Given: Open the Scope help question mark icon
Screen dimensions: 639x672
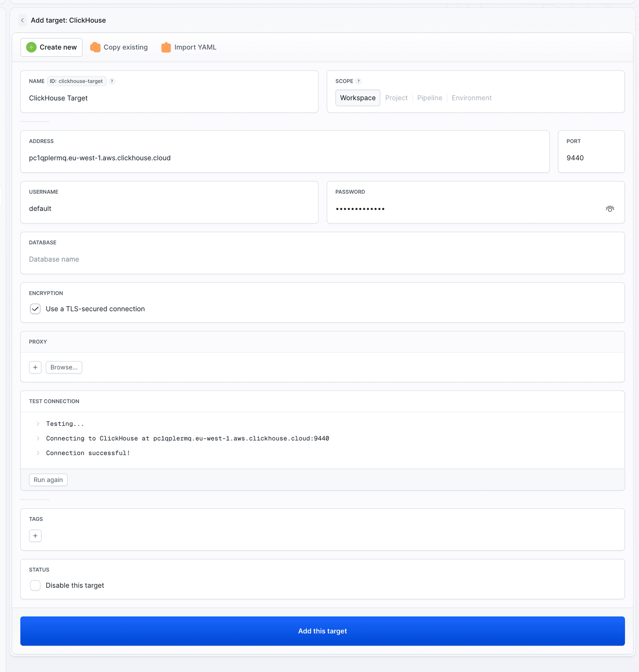Looking at the screenshot, I should point(358,81).
